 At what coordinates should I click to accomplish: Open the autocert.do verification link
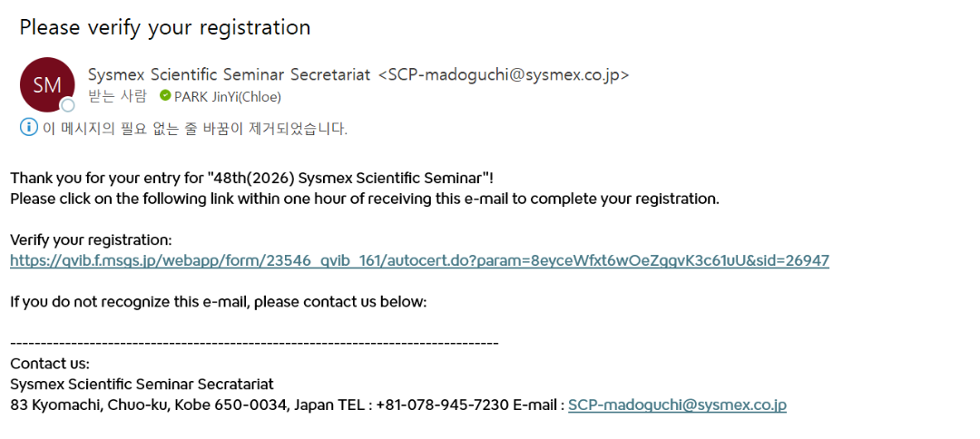[x=419, y=260]
